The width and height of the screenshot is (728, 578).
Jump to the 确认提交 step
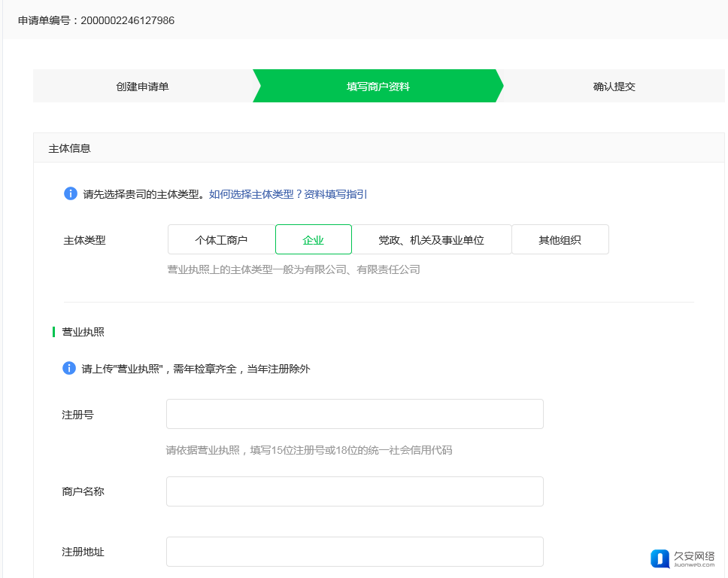[614, 87]
